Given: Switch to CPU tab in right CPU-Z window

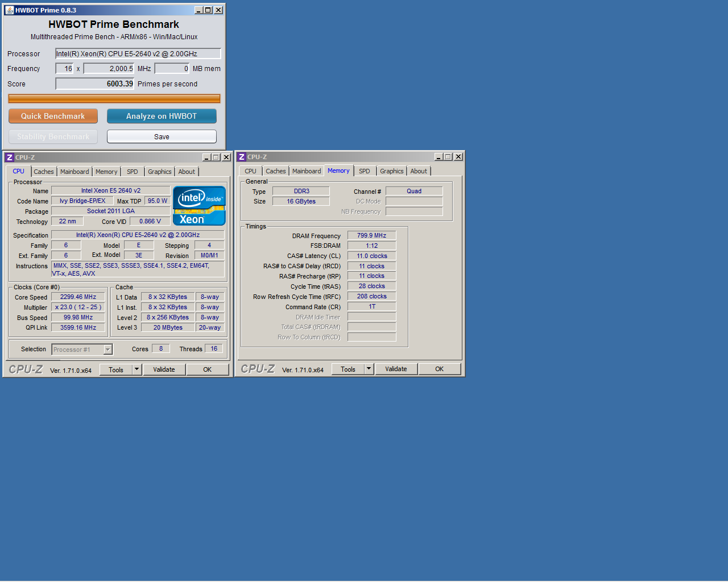Looking at the screenshot, I should [250, 171].
